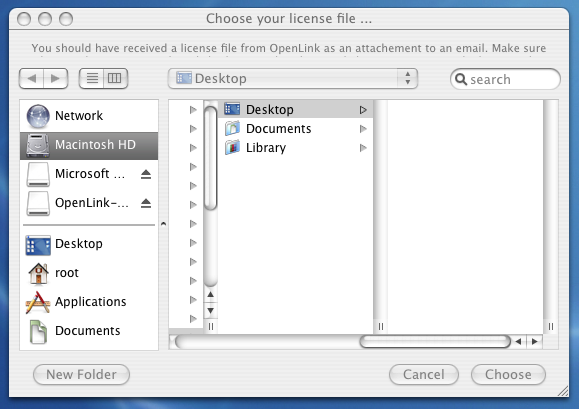Viewport: 579px width, 409px height.
Task: Cancel the license file dialog
Action: click(424, 375)
